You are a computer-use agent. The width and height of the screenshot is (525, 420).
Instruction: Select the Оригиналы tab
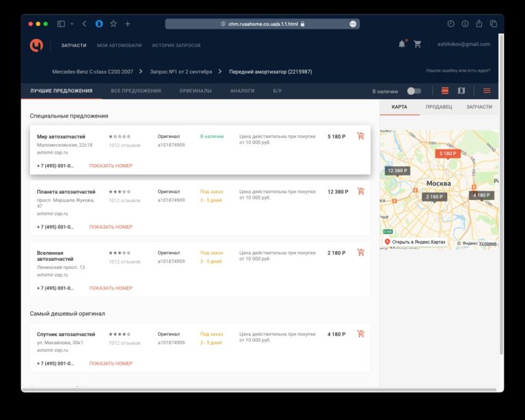(196, 91)
